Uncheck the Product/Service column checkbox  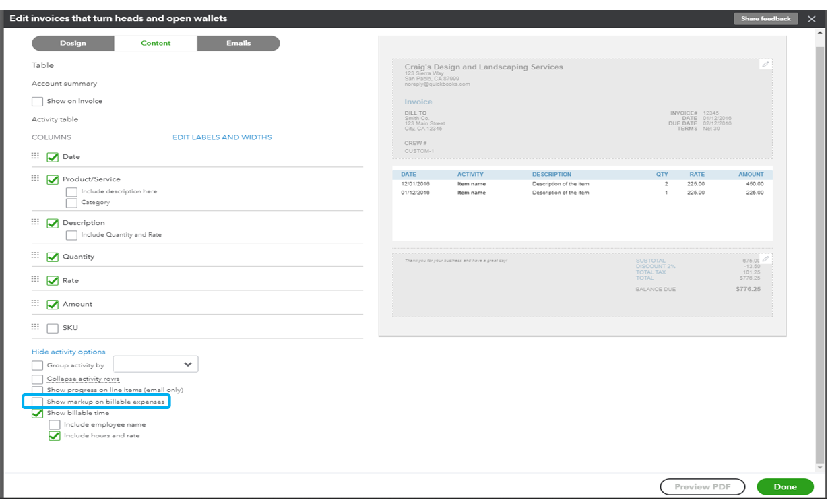click(x=53, y=180)
